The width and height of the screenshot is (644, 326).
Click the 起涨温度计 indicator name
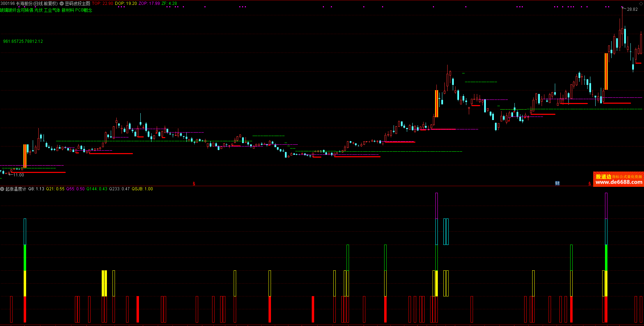click(16, 189)
